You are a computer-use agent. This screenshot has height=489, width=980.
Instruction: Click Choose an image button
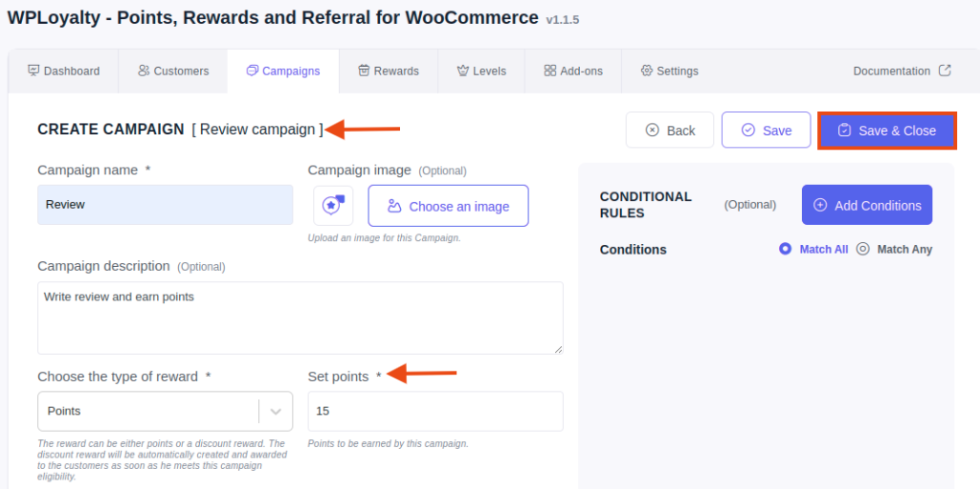point(448,206)
